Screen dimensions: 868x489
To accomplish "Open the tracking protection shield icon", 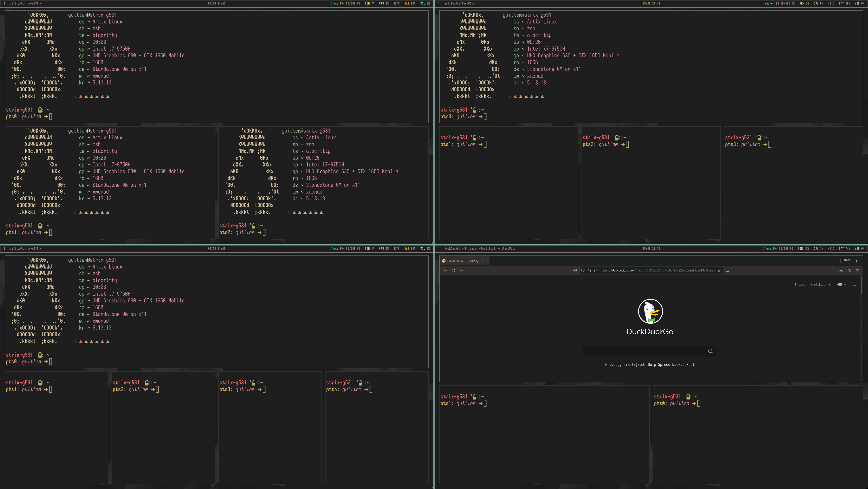I will [x=583, y=270].
